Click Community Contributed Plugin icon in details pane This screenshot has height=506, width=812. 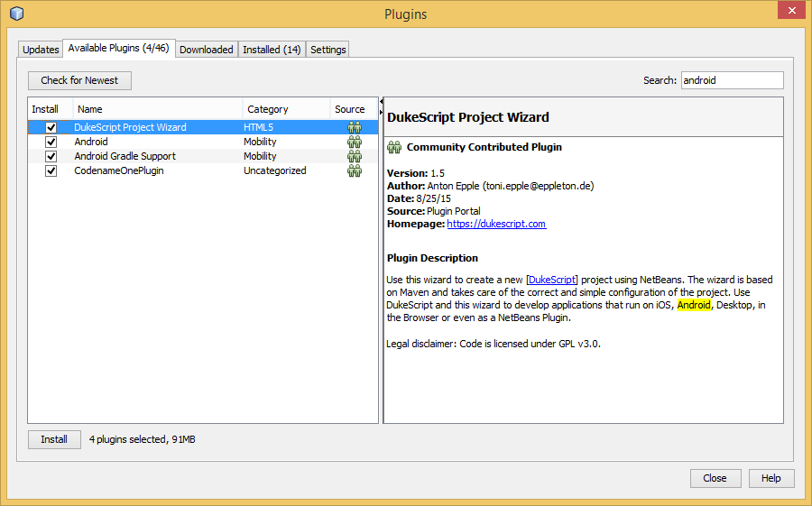coord(394,147)
